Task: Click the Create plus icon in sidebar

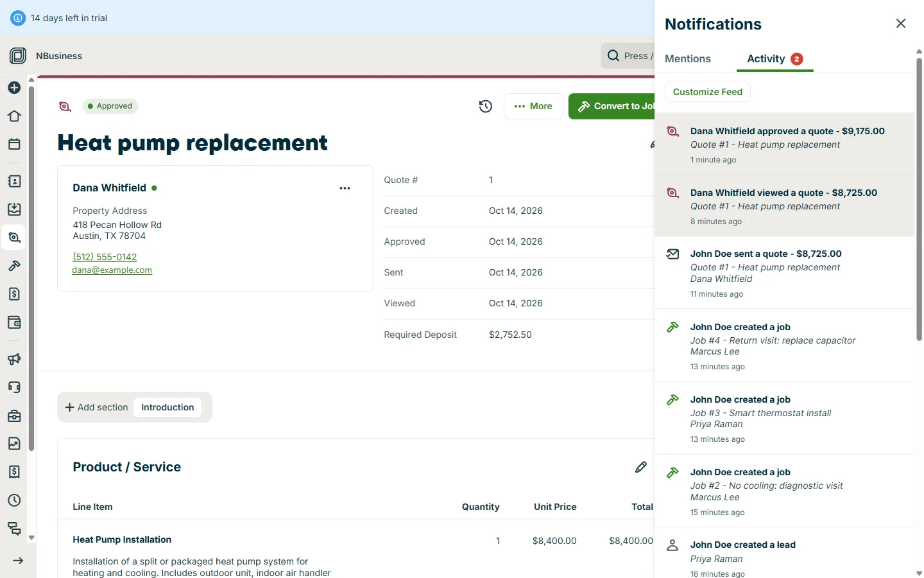Action: click(x=14, y=87)
